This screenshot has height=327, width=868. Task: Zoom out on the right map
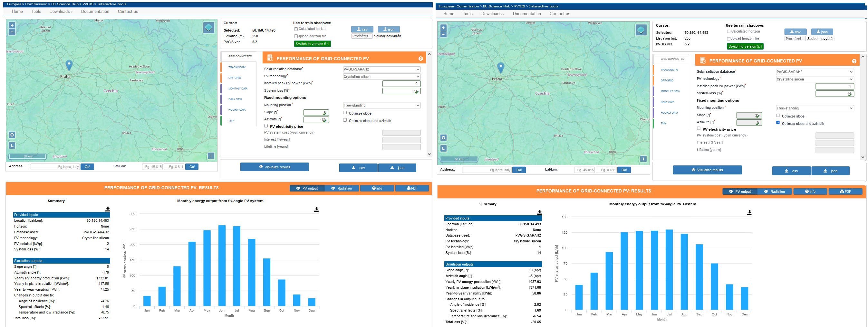tap(443, 34)
